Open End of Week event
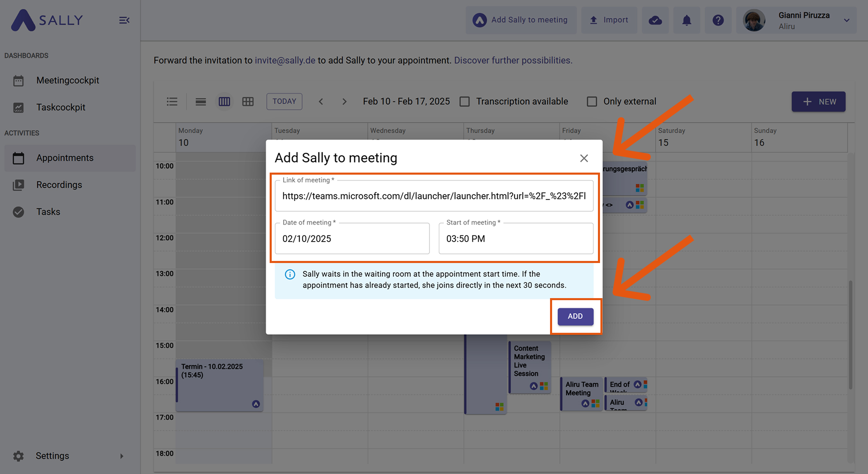Image resolution: width=868 pixels, height=474 pixels. click(x=626, y=385)
